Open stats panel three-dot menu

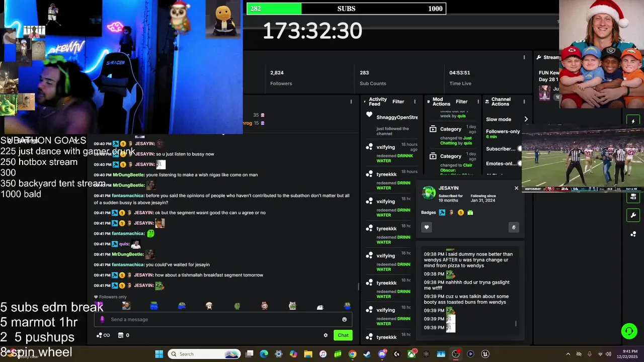coord(524,57)
